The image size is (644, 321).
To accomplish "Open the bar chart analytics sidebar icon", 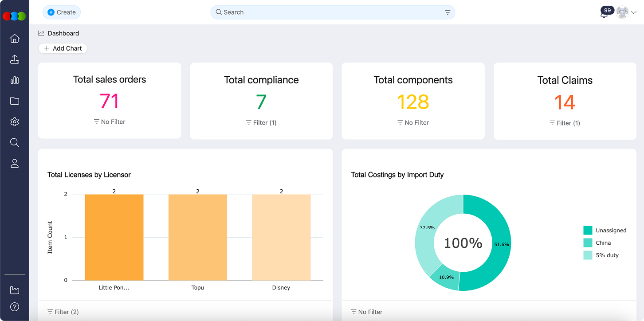I will click(15, 80).
